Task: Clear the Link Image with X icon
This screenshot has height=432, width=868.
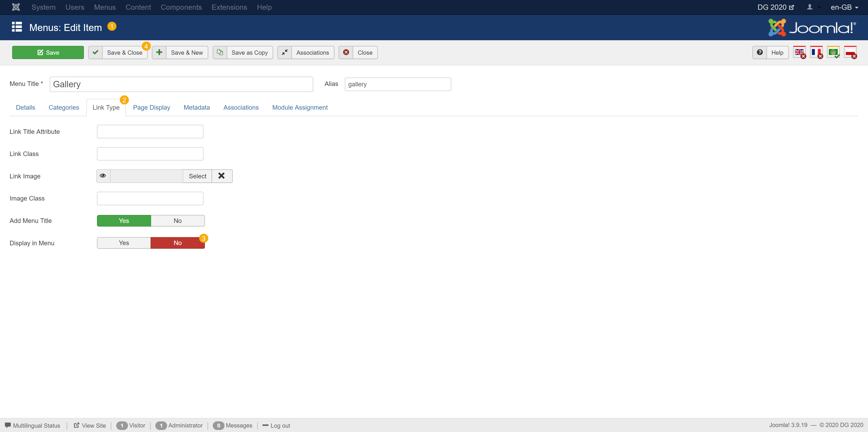Action: coord(222,176)
